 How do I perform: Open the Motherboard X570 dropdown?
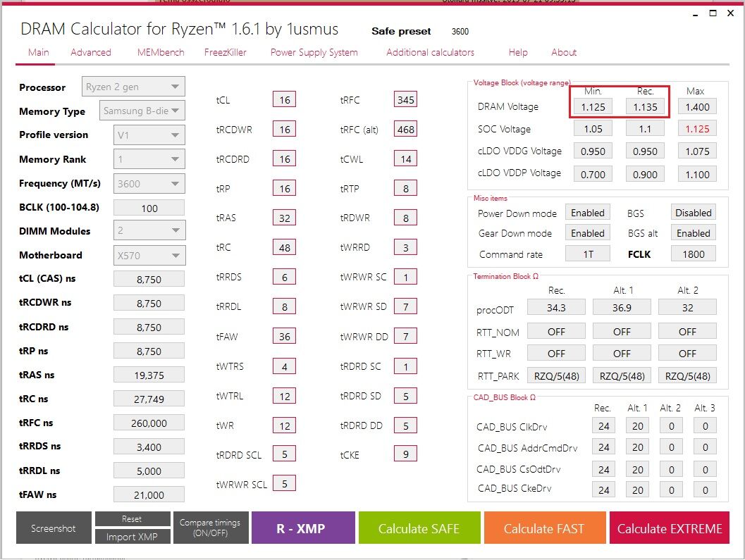click(x=149, y=256)
